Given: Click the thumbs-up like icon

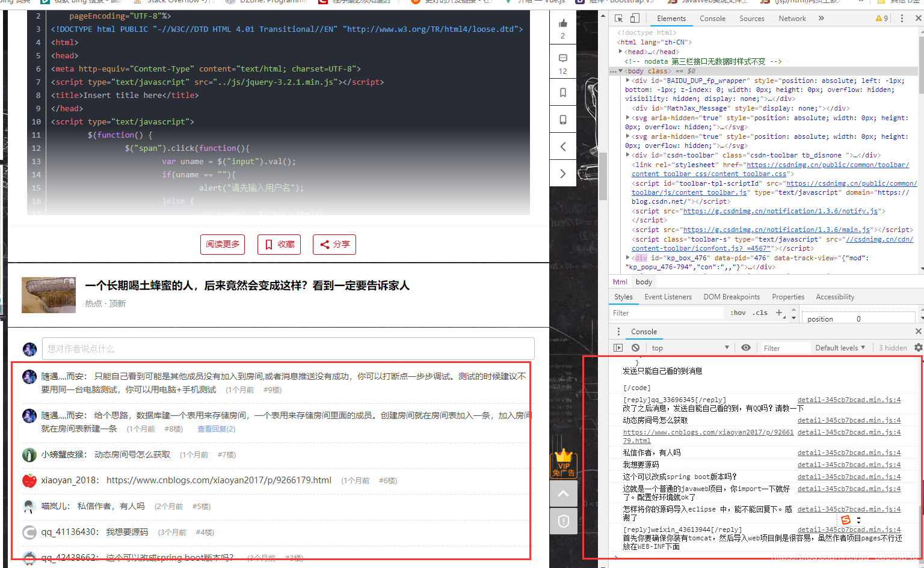Looking at the screenshot, I should pyautogui.click(x=562, y=23).
